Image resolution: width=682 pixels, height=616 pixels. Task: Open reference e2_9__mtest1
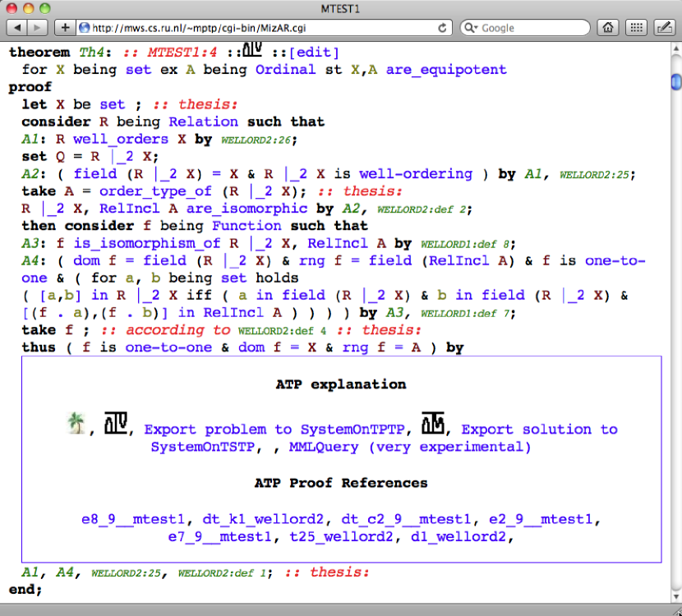click(x=540, y=519)
